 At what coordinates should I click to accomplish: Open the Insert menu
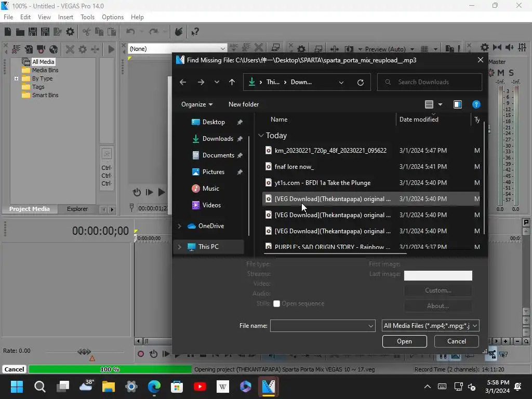tap(65, 17)
